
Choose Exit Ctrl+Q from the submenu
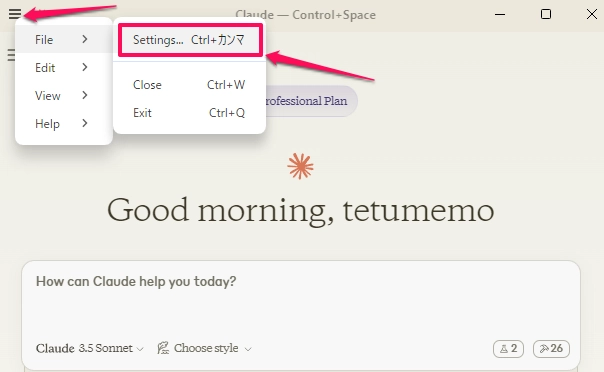pos(189,113)
